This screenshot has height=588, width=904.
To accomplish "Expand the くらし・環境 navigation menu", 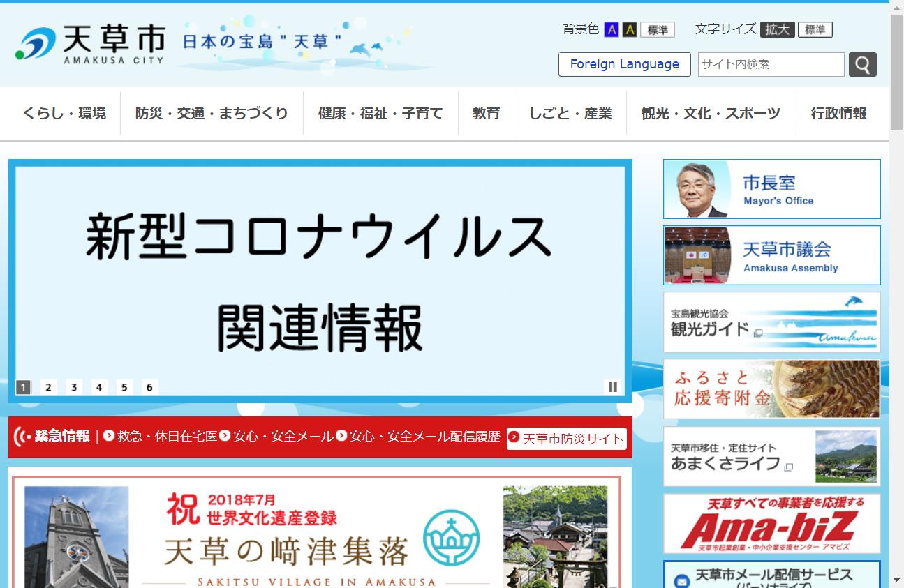I will tap(64, 112).
